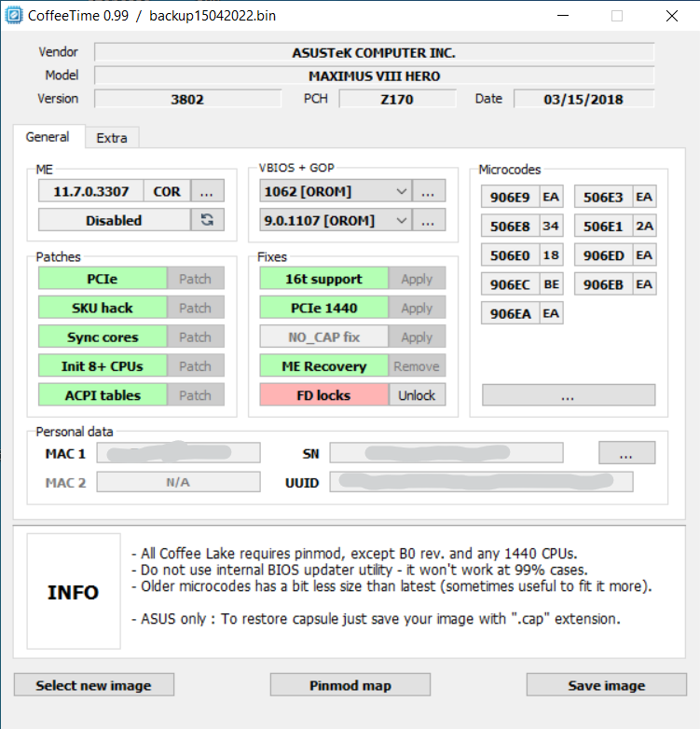Click the ACPI tables status label

tap(103, 395)
